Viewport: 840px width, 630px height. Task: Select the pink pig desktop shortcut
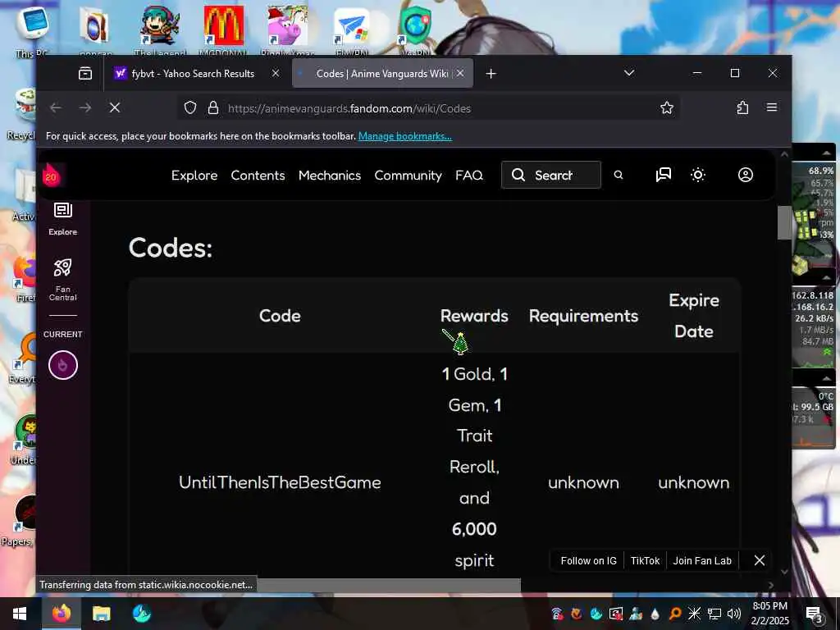288,30
